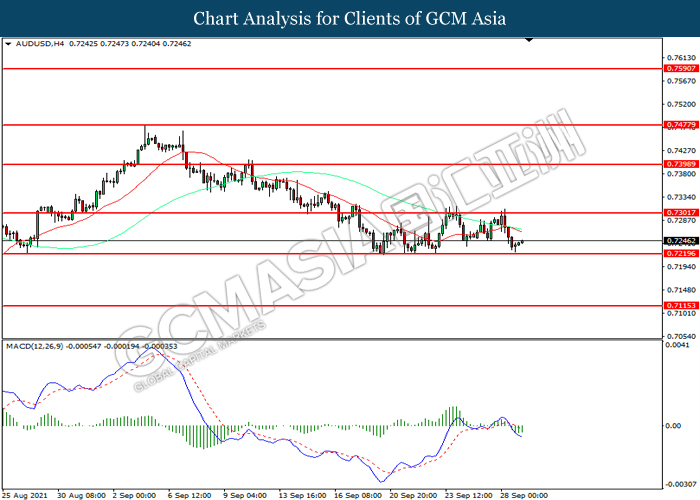Image resolution: width=700 pixels, height=500 pixels.
Task: Click the 30 Aug 08:00 time label
Action: pyautogui.click(x=82, y=495)
